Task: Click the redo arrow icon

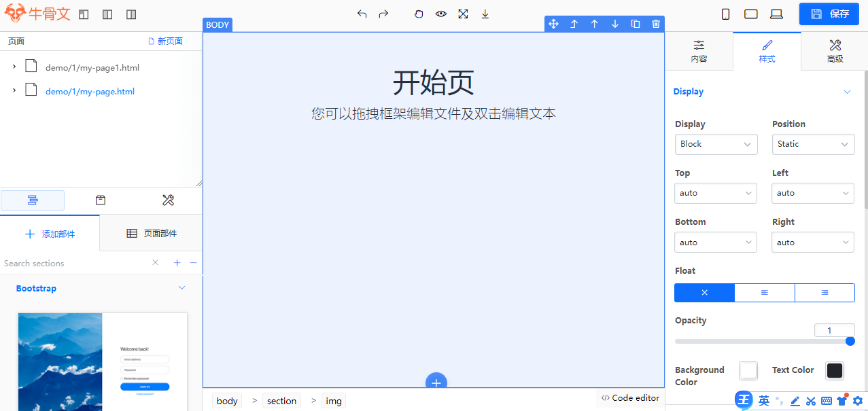Action: (x=383, y=14)
